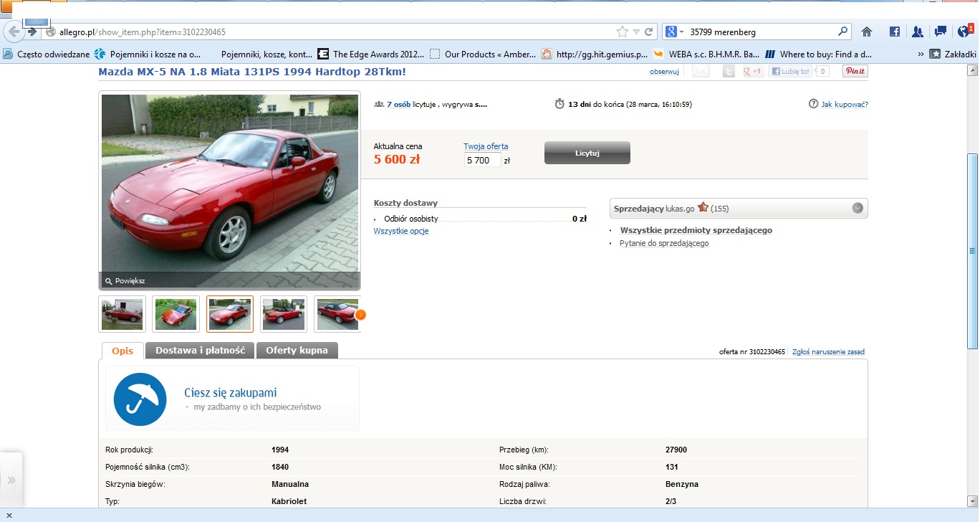The height and width of the screenshot is (522, 980).
Task: Click 'Zgłoś naruszenie zasad' link
Action: pos(828,352)
